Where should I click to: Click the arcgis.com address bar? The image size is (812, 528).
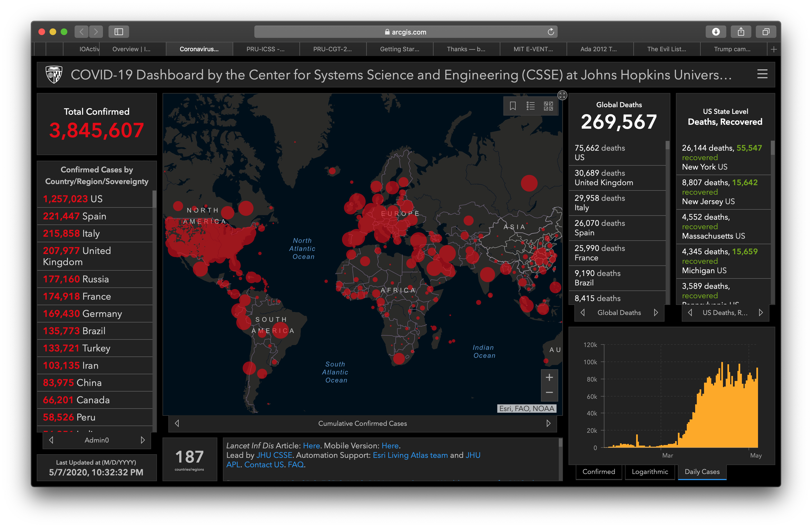tap(406, 32)
